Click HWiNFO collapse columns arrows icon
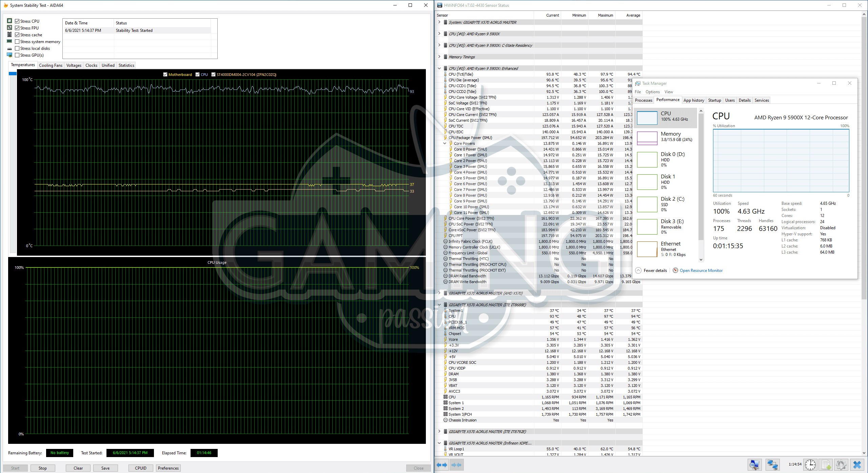 [456, 465]
